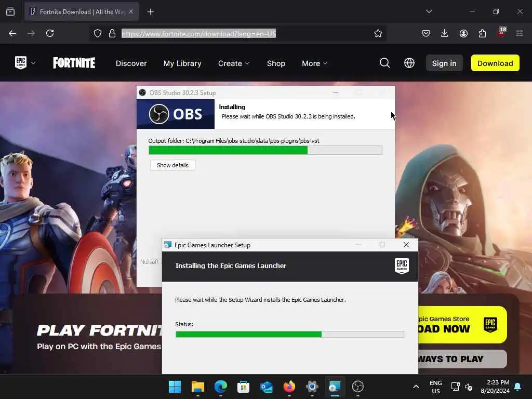532x399 pixels.
Task: Open the network and volume tray icons
Action: click(x=462, y=387)
